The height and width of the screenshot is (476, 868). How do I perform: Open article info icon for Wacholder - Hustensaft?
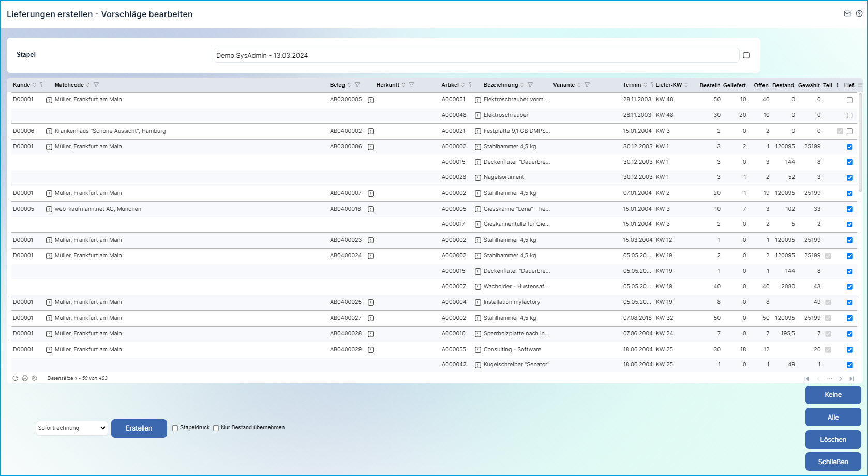[x=478, y=287]
